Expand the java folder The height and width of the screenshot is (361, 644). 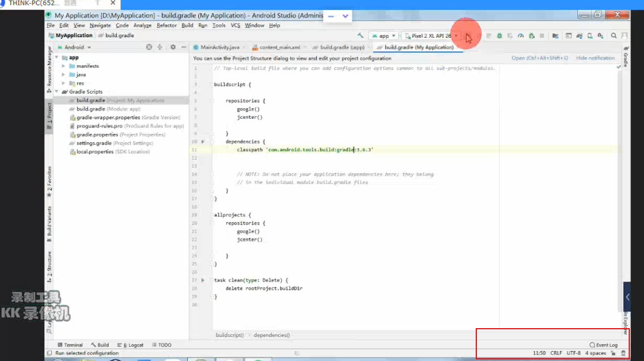click(63, 74)
